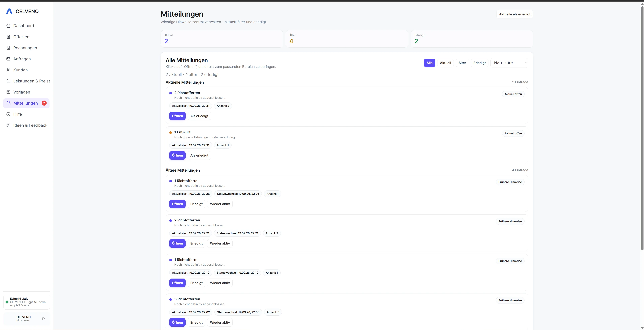
Task: Go to Kunden in sidebar
Action: [x=27, y=70]
